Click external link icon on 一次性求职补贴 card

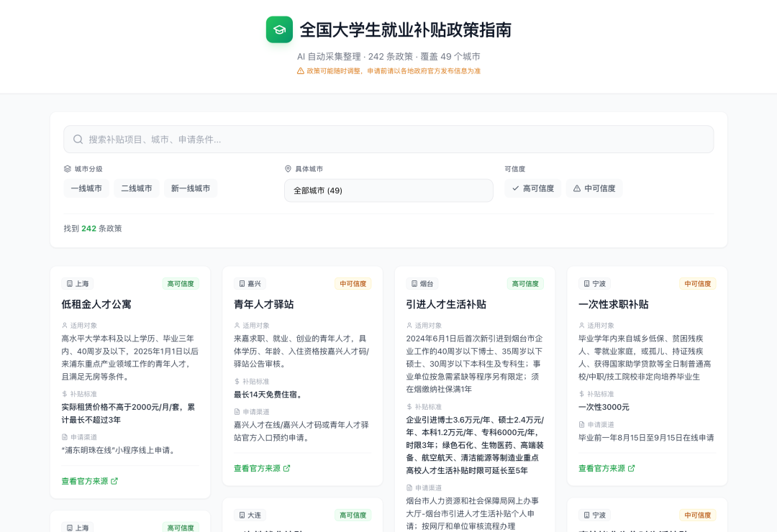(x=632, y=468)
